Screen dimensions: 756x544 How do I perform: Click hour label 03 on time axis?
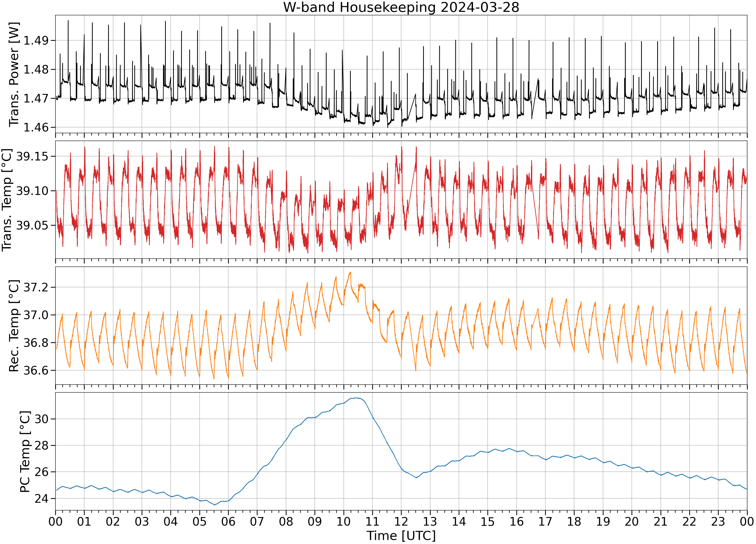(142, 521)
